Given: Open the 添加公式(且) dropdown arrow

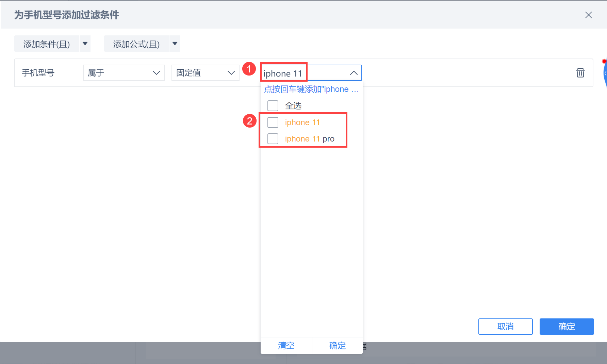Looking at the screenshot, I should [175, 44].
